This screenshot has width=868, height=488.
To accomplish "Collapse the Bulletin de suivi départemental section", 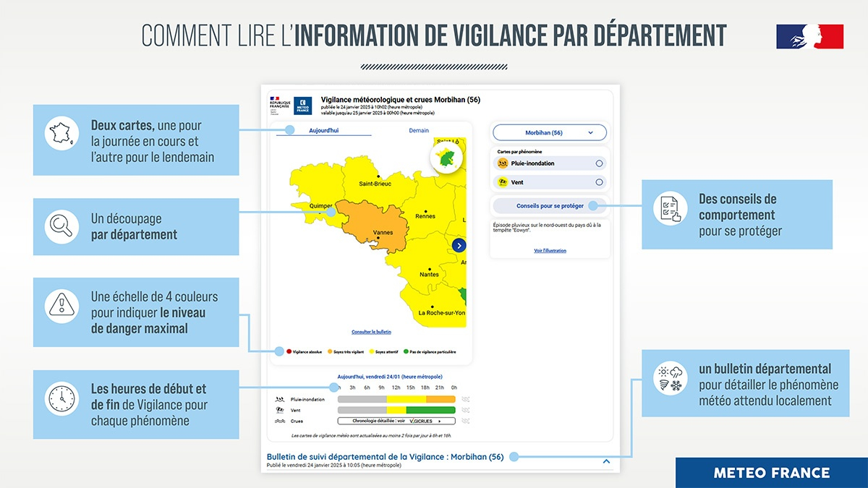I will (x=605, y=462).
